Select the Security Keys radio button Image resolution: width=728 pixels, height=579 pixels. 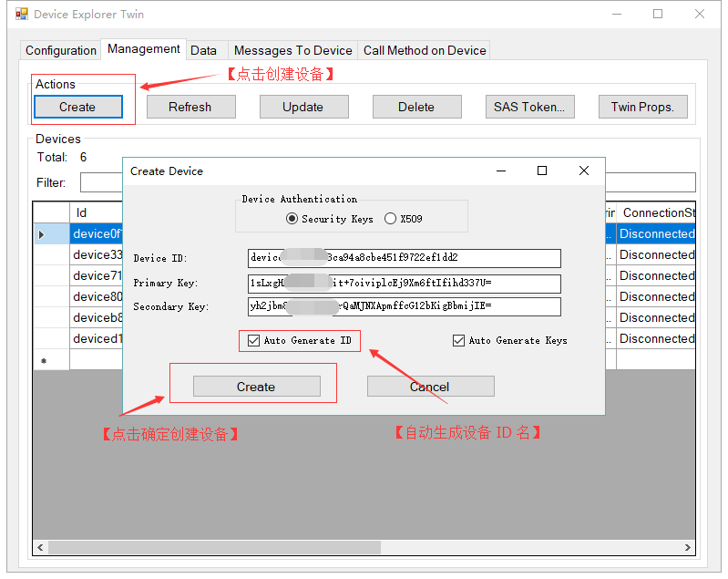click(292, 219)
